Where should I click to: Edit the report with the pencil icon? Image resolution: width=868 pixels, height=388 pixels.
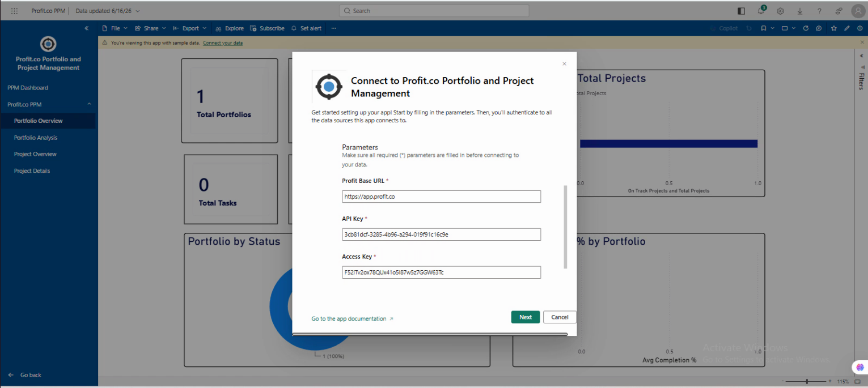[847, 28]
